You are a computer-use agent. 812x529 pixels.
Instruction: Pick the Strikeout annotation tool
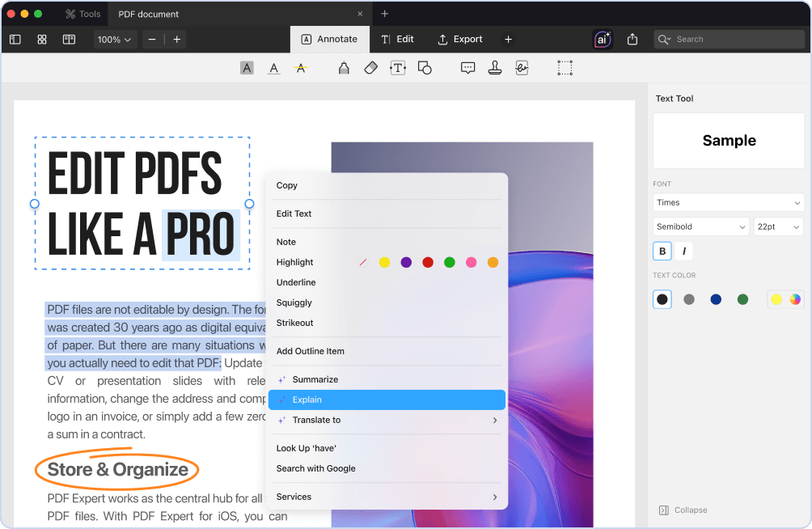(x=301, y=67)
